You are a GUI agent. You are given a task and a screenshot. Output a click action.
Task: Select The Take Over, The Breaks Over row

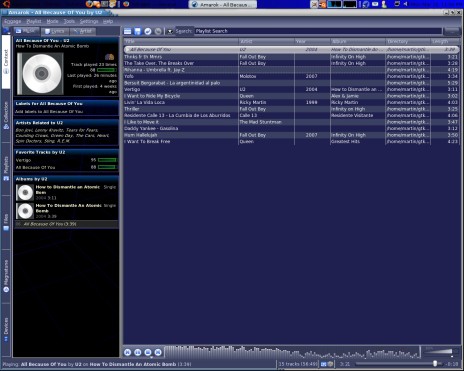(x=291, y=63)
